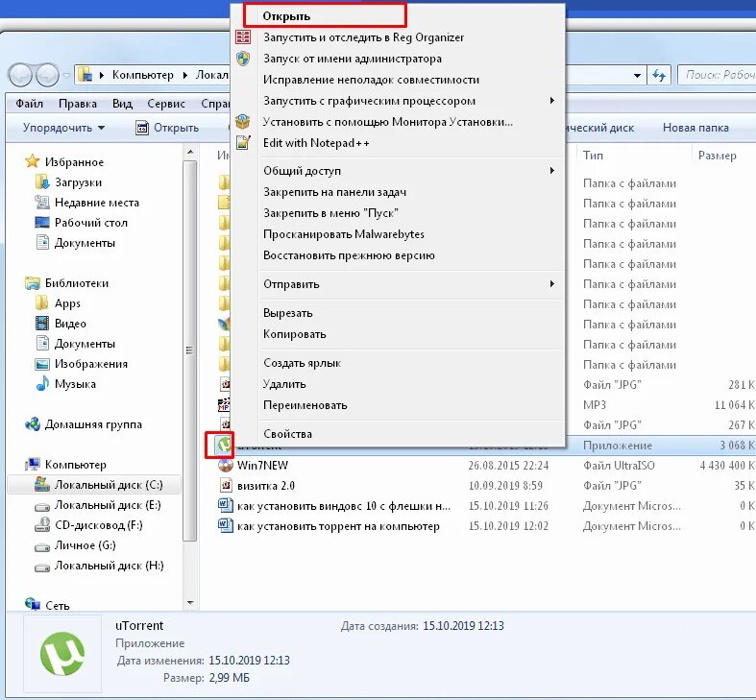
Task: Click the administrator shield icon in context menu
Action: (x=243, y=59)
